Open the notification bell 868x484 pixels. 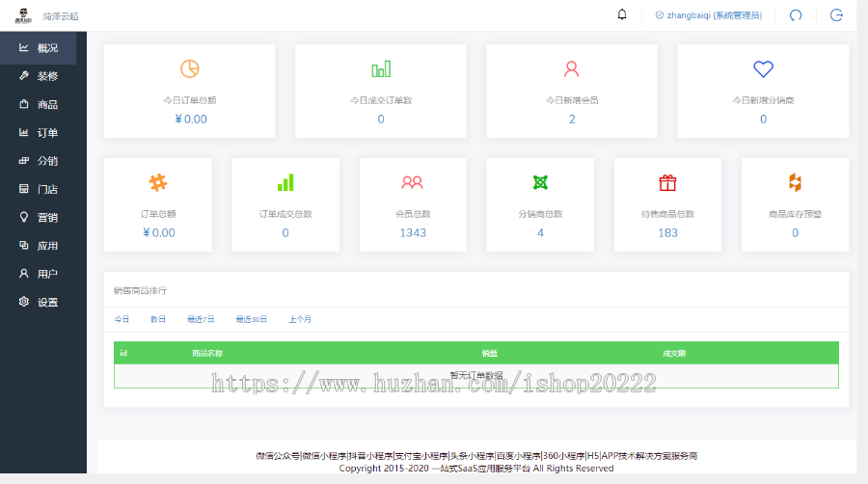point(622,14)
